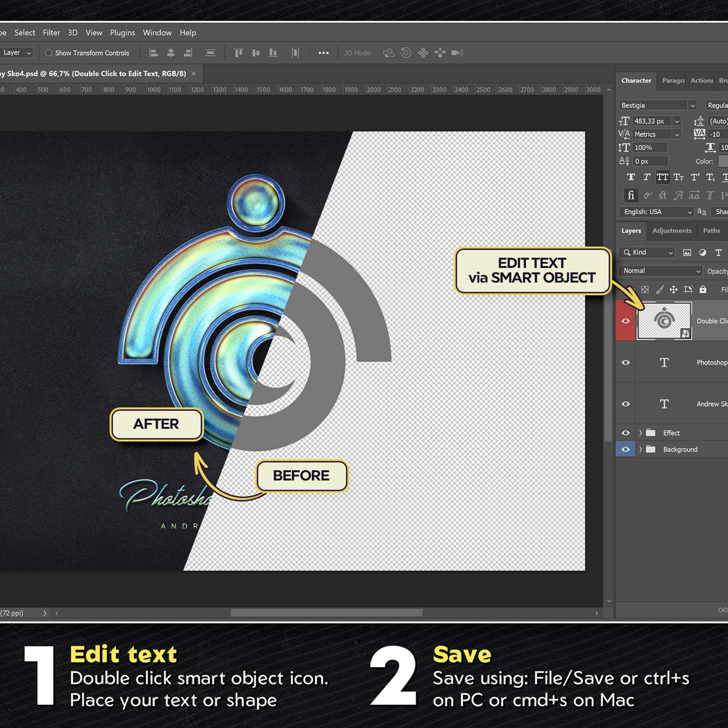Toggle Faux Bold in Character panel
728x728 pixels.
pyautogui.click(x=631, y=177)
